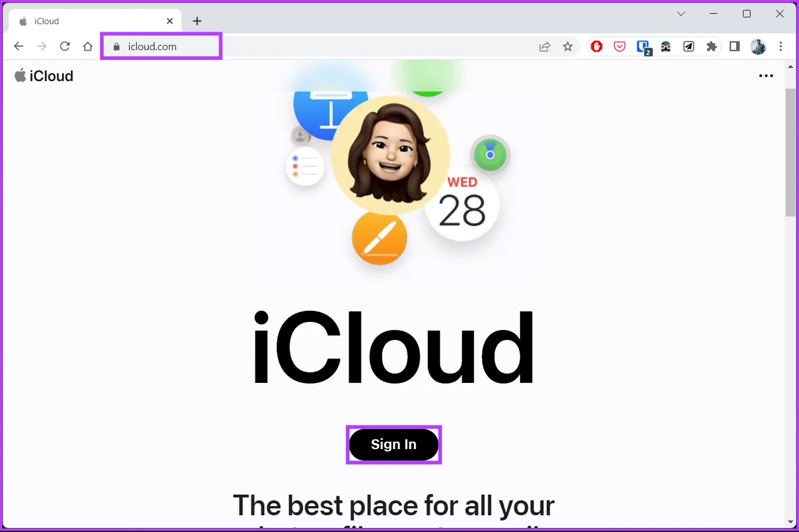799x532 pixels.
Task: Click the scrollbar down arrow
Action: point(792,522)
